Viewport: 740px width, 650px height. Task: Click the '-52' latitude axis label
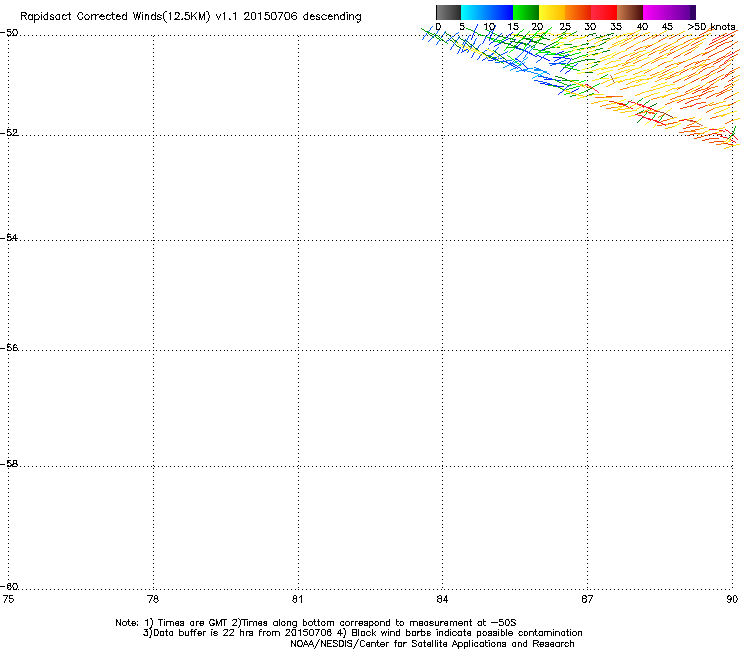click(9, 133)
